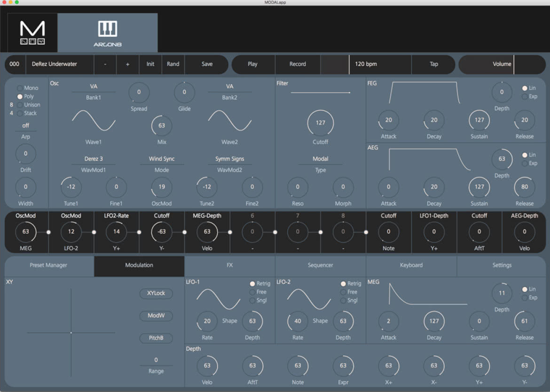
Task: Click the Spread knob
Action: click(x=139, y=92)
